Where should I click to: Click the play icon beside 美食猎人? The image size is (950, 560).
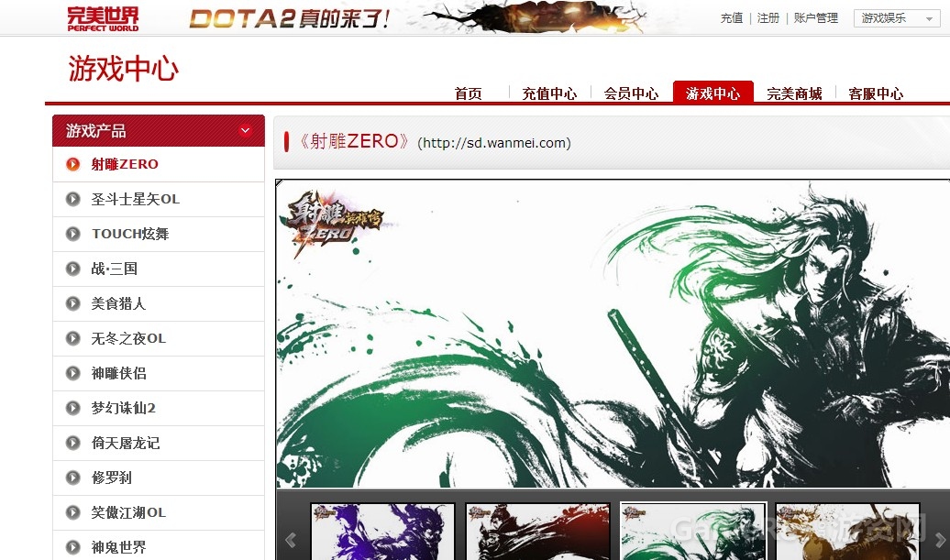coord(72,303)
